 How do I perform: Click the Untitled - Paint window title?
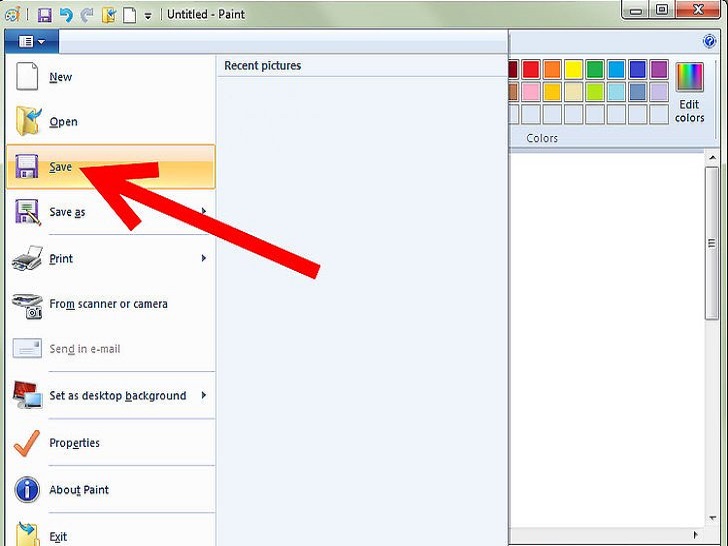click(206, 14)
